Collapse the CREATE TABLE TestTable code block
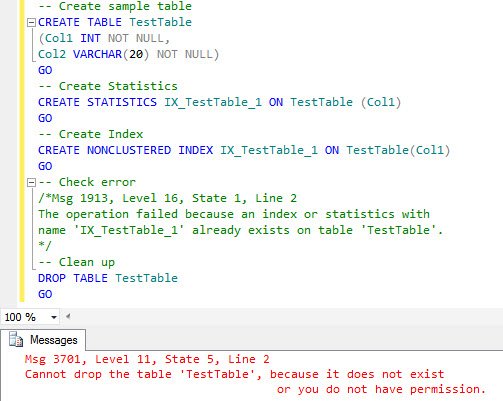This screenshot has width=503, height=401. click(31, 23)
